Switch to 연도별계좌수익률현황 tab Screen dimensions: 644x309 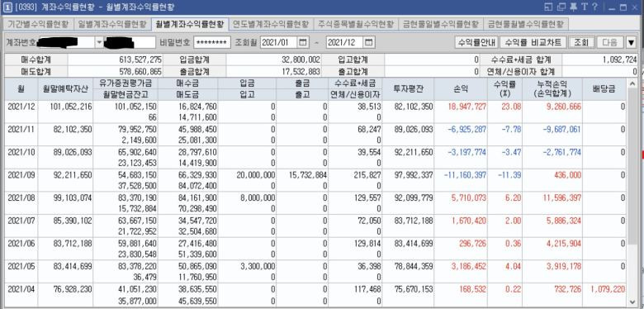point(271,24)
